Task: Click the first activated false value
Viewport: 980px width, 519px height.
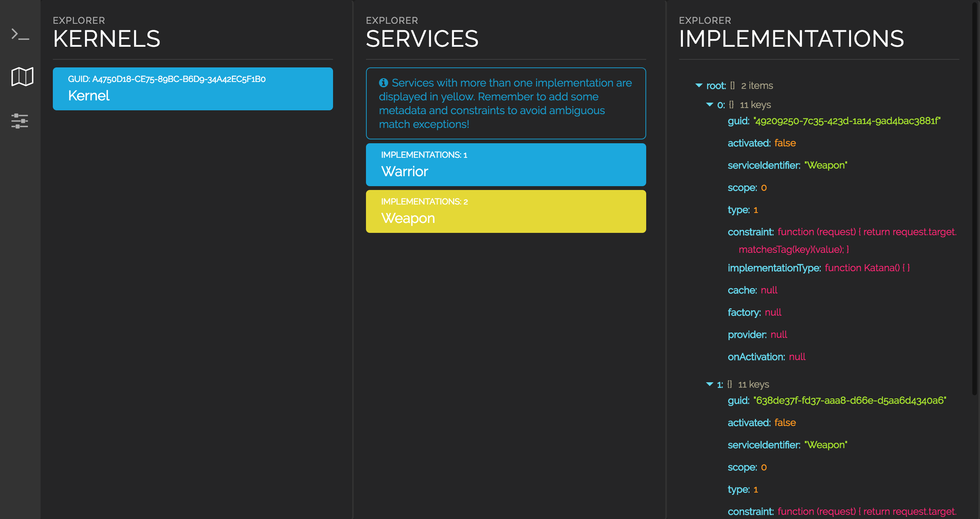Action: coord(785,143)
